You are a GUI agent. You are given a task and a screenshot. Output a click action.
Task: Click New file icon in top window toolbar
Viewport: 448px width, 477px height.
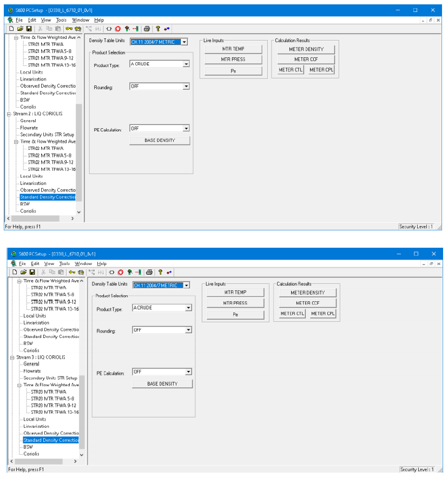pos(11,29)
